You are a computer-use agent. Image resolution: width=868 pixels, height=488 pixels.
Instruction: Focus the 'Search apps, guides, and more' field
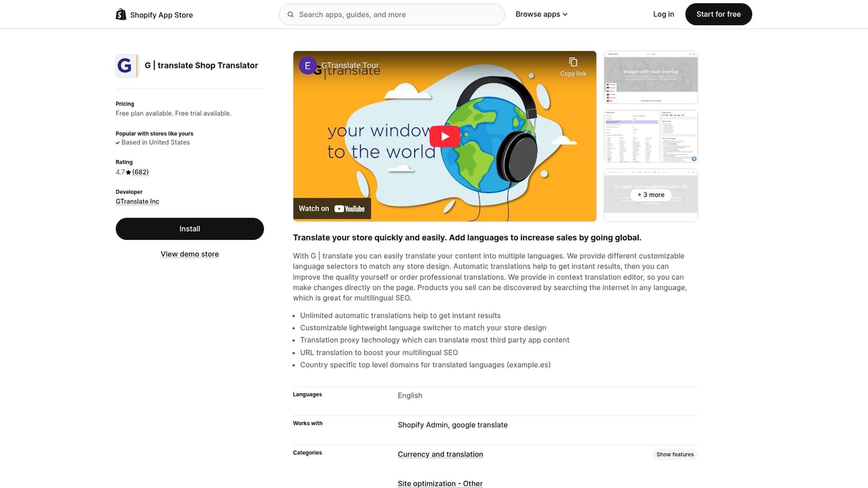tap(392, 14)
